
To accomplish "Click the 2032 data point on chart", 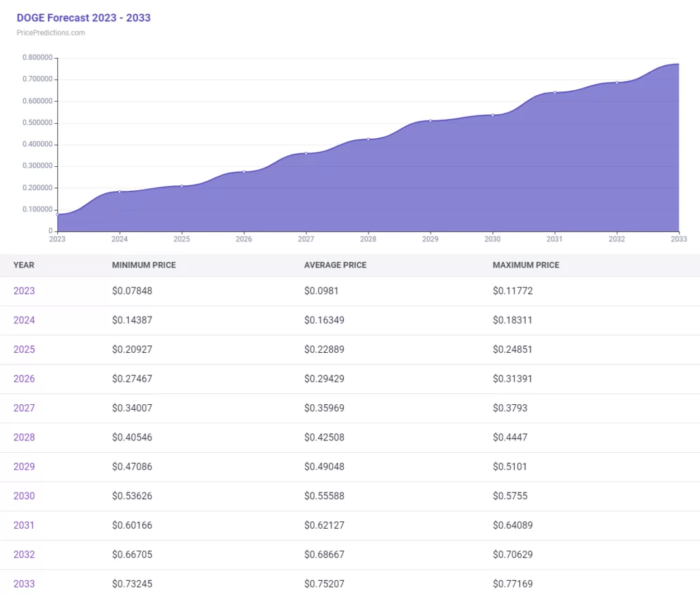I will pyautogui.click(x=617, y=82).
